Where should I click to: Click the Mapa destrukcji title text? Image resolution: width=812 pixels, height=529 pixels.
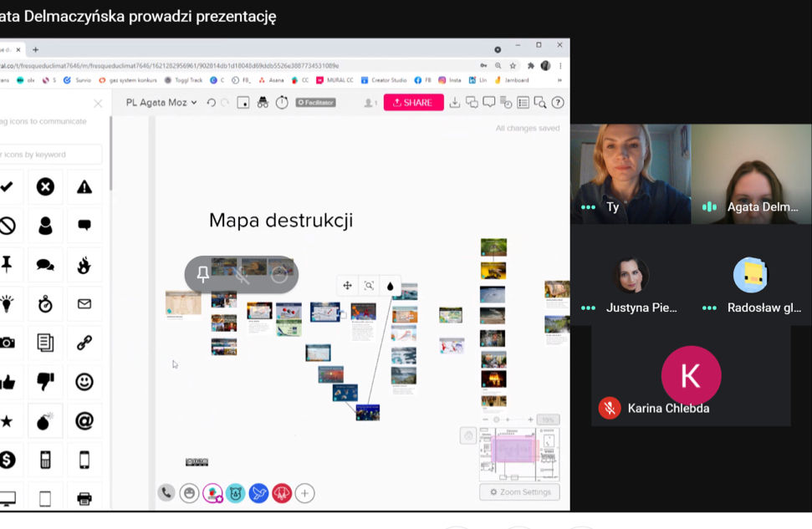point(281,220)
